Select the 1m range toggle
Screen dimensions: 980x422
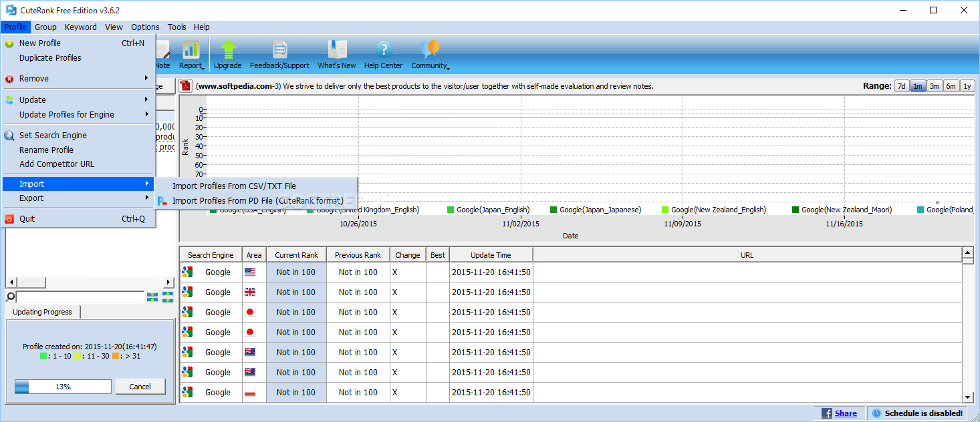pos(918,86)
